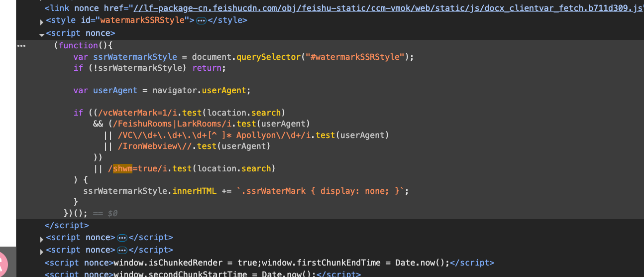644x277 pixels.
Task: Click the Apollyon regex test line
Action: [x=246, y=135]
